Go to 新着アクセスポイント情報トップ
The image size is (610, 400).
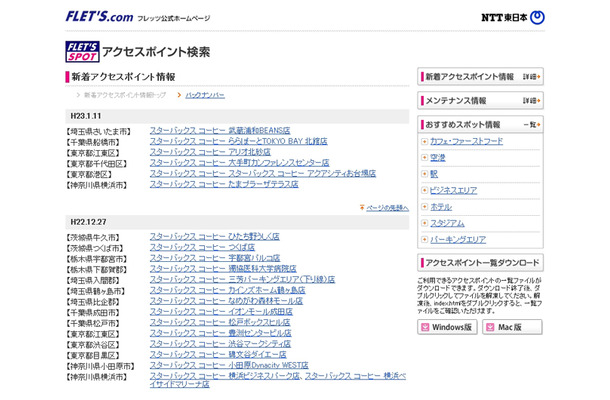coord(125,95)
